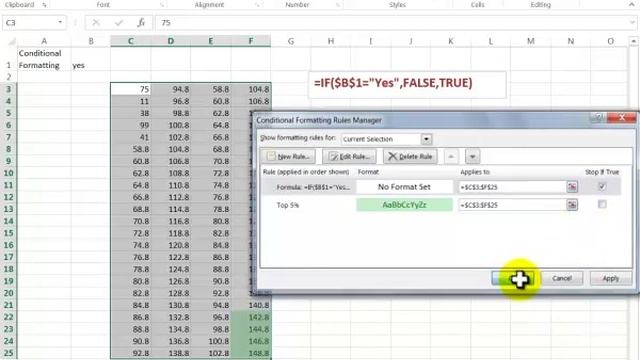Click the formula bar enter checkmark icon
The width and height of the screenshot is (640, 360).
119,22
